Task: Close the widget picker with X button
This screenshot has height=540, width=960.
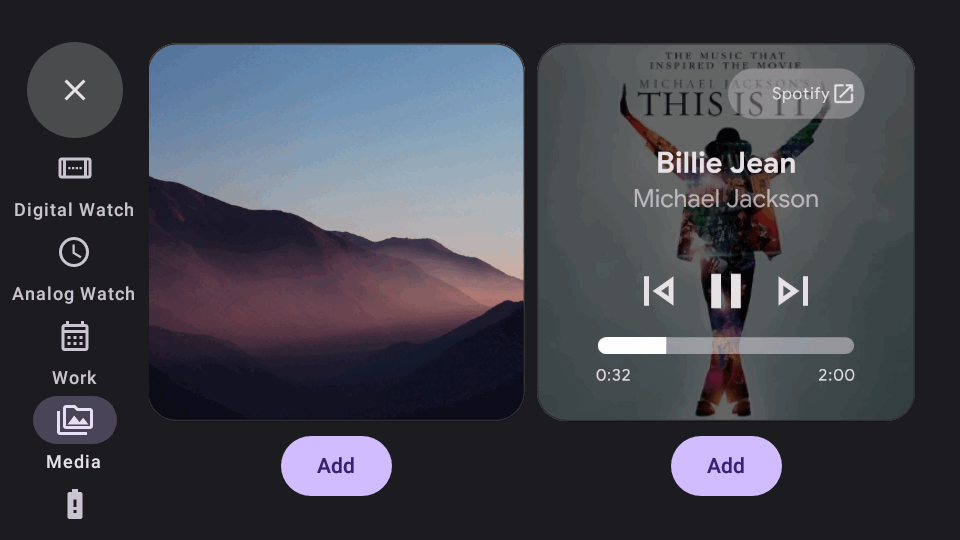Action: [75, 90]
